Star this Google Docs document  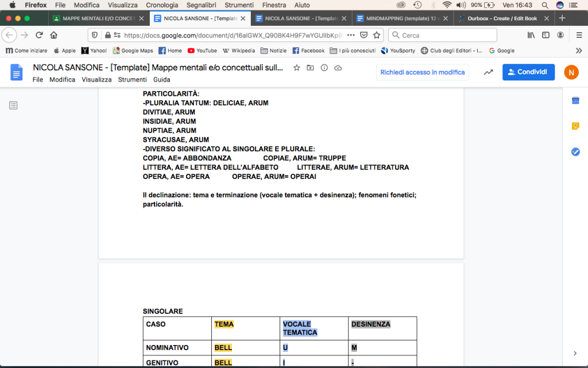296,68
